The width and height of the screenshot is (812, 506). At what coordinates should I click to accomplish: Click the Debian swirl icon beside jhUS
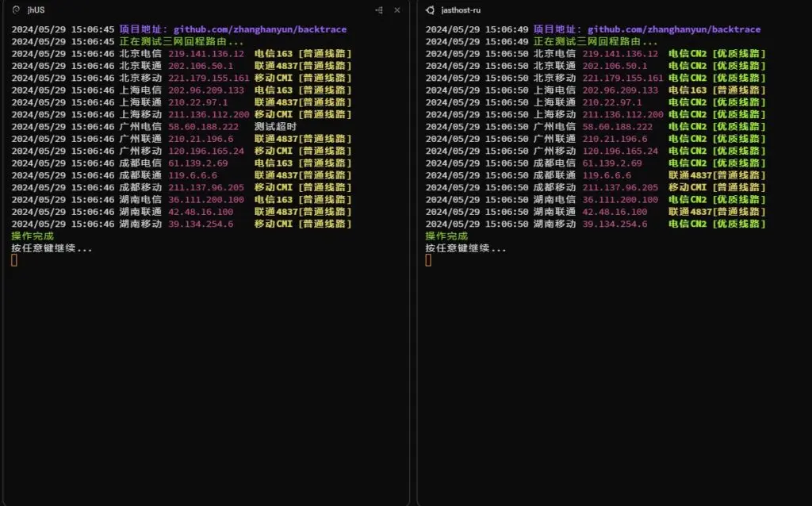coord(16,10)
